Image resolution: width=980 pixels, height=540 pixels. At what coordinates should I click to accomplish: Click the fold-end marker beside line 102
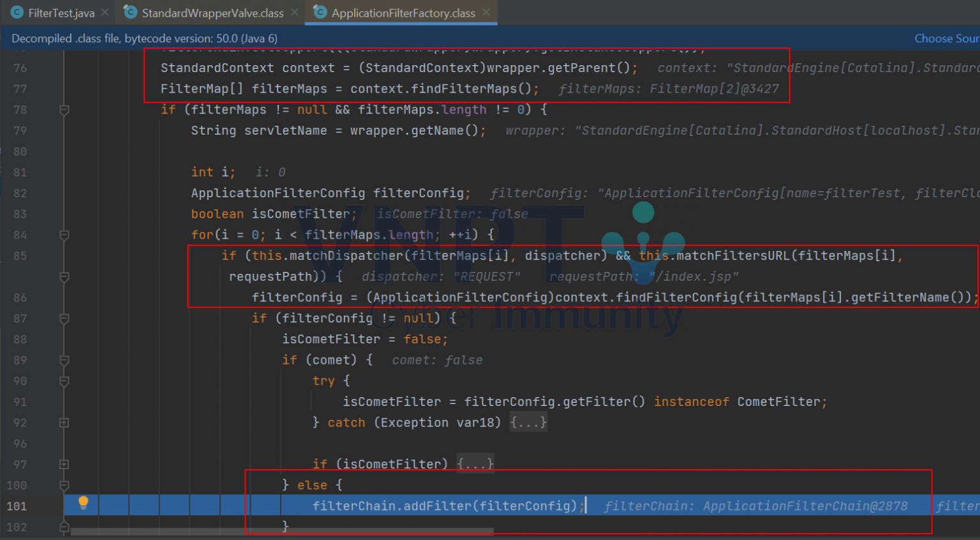63,527
